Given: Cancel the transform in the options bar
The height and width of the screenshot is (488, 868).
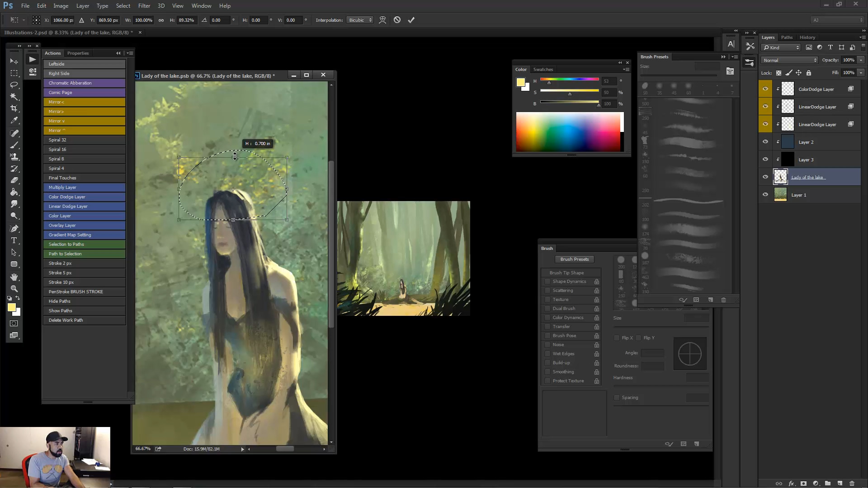Looking at the screenshot, I should (397, 20).
